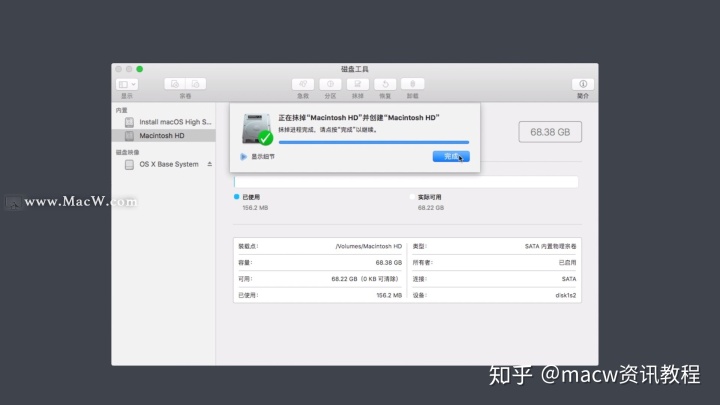
Task: Click the remove volume toolbar icon
Action: [x=196, y=84]
